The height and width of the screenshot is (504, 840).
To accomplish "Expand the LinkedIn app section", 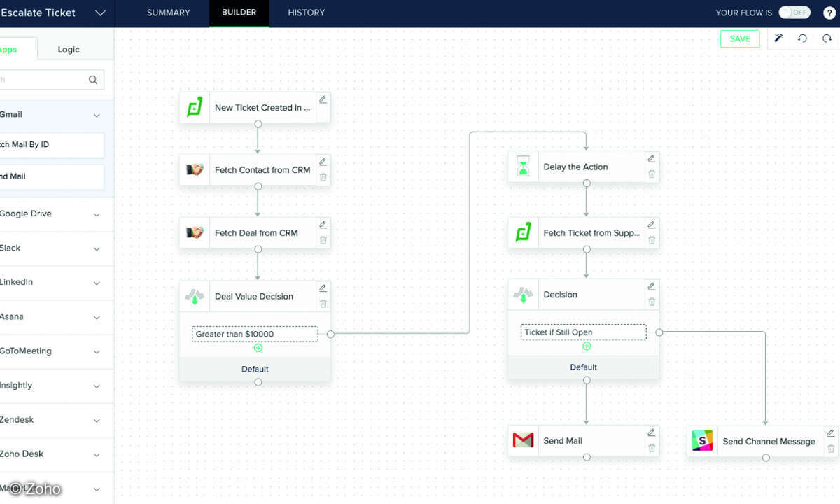I will 97,283.
